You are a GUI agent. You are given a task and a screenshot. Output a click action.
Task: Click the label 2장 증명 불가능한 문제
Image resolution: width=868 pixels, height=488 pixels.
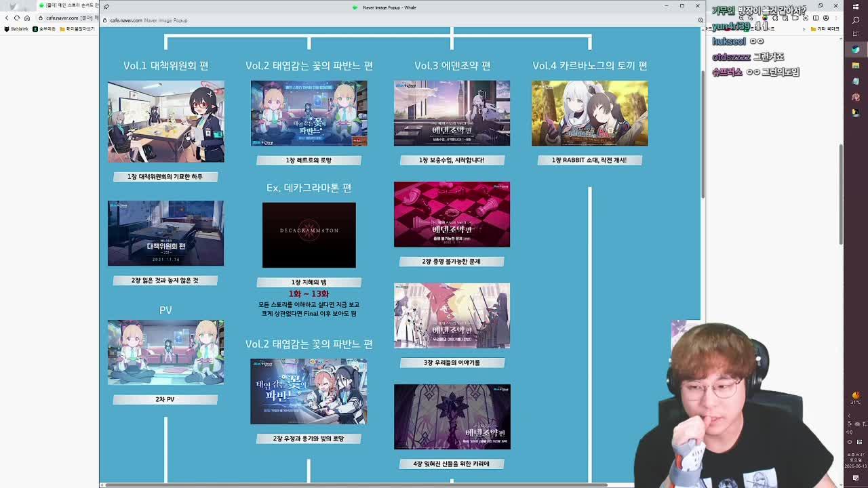pos(452,261)
